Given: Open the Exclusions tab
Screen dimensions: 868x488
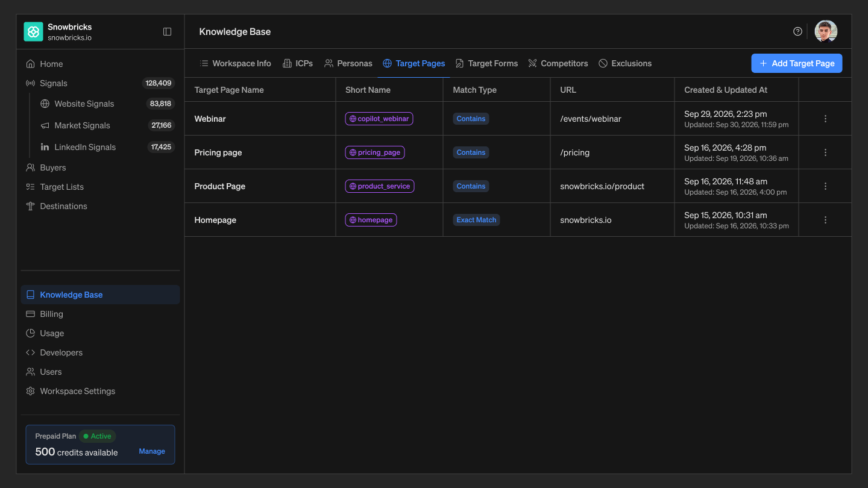Looking at the screenshot, I should click(x=625, y=63).
